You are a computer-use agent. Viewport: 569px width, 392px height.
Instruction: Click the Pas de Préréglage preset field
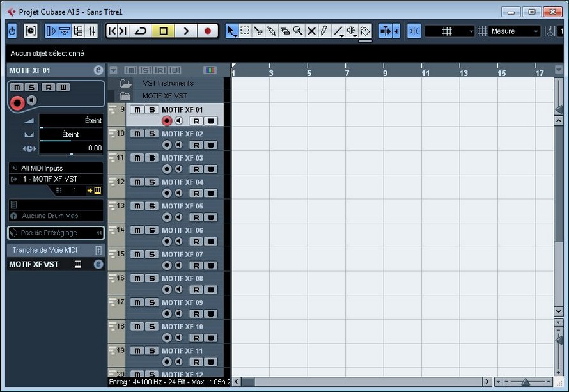(56, 233)
